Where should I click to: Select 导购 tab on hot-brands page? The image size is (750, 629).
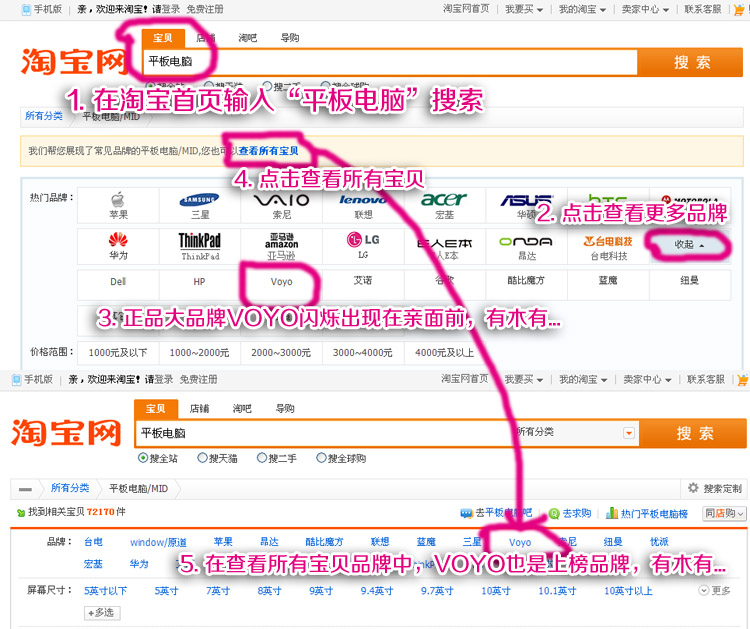tap(289, 38)
